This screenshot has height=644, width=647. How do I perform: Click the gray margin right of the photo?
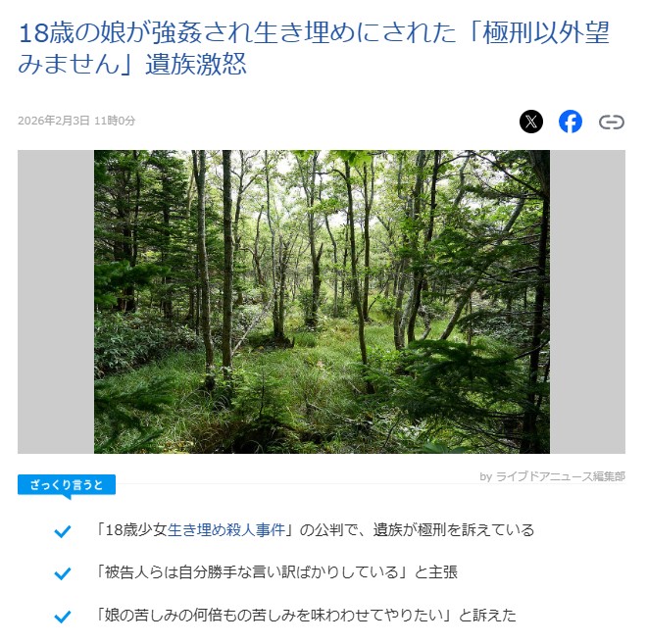pos(587,302)
